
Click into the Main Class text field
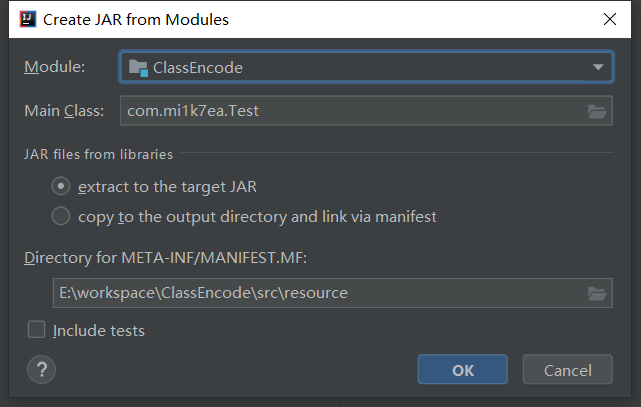point(350,111)
